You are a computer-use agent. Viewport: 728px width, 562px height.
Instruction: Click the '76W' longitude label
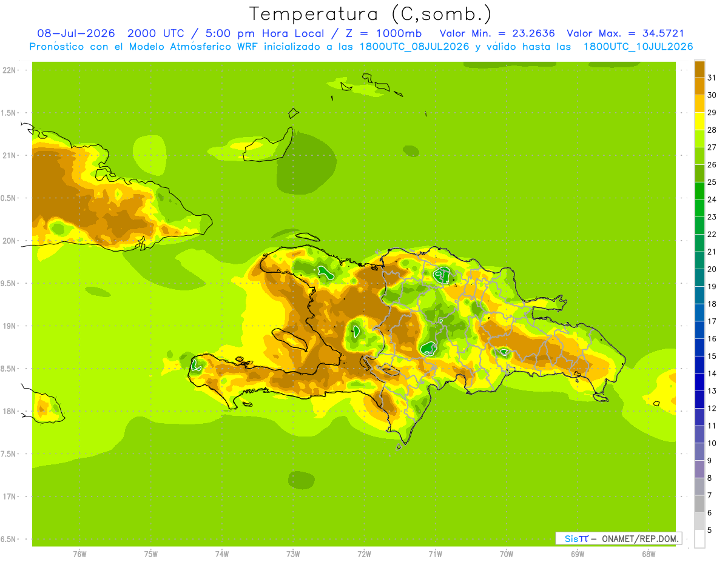79,554
